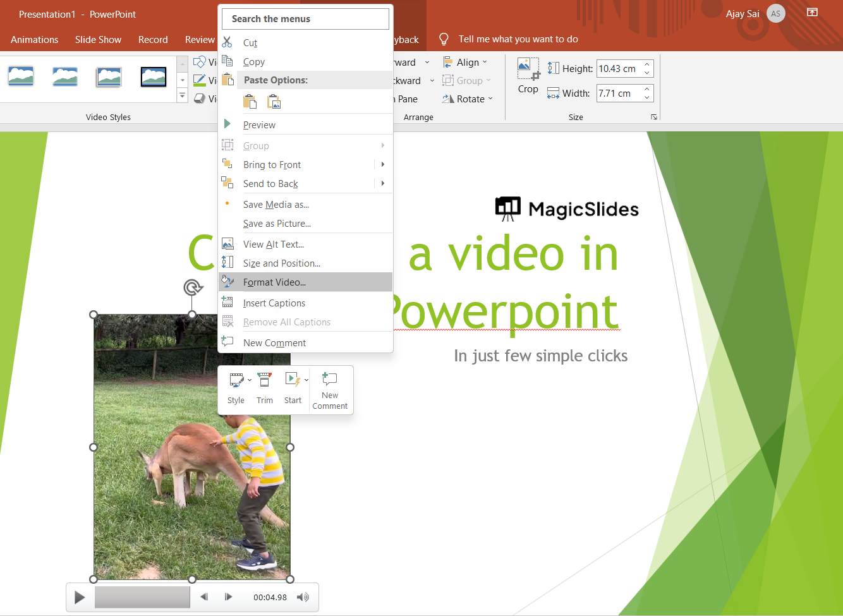Expand the Send to Back submenu arrow

coord(383,183)
